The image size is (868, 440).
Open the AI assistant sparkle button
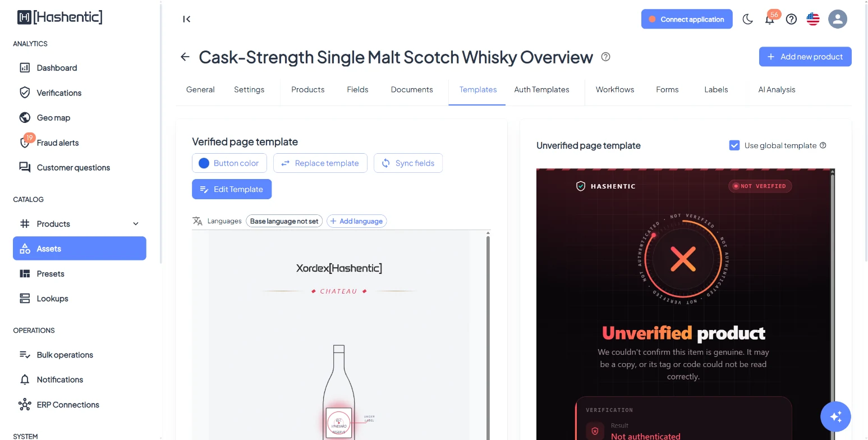coord(836,416)
